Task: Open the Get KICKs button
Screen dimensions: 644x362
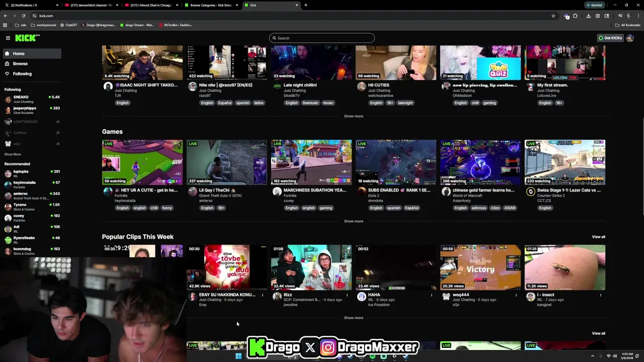Action: [610, 38]
